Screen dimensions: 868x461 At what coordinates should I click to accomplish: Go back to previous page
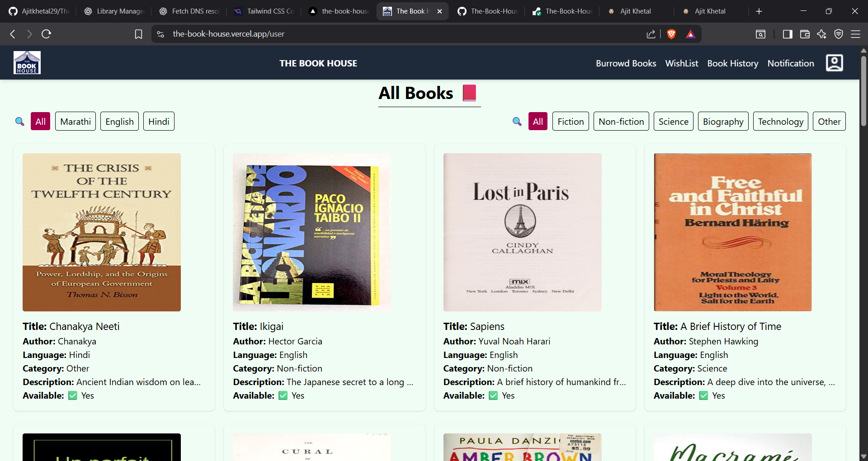coord(13,34)
